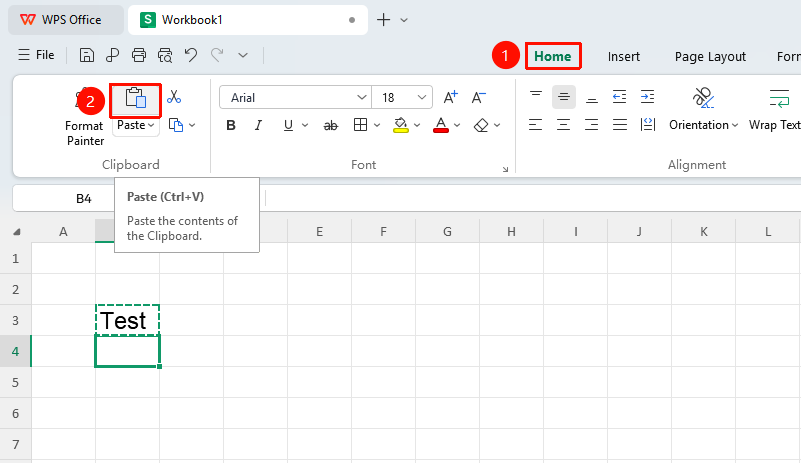Expand quick access toolbar customization arrow
The width and height of the screenshot is (801, 463).
pyautogui.click(x=243, y=55)
